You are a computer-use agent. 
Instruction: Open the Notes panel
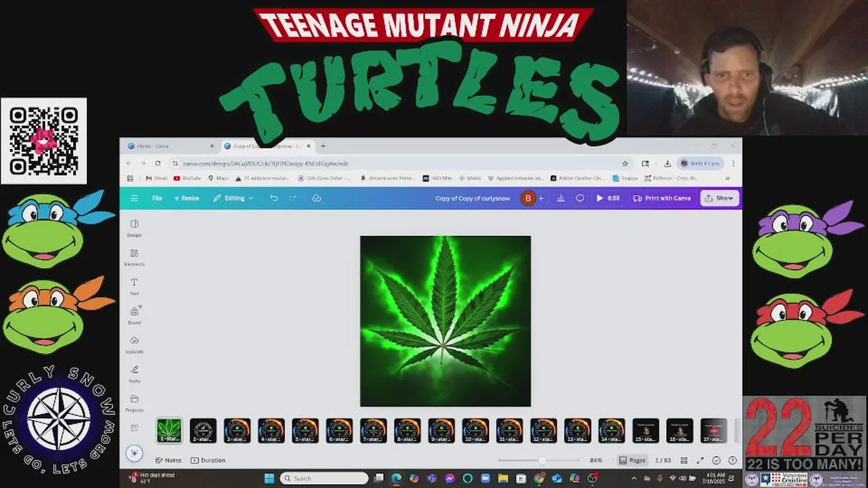click(168, 460)
